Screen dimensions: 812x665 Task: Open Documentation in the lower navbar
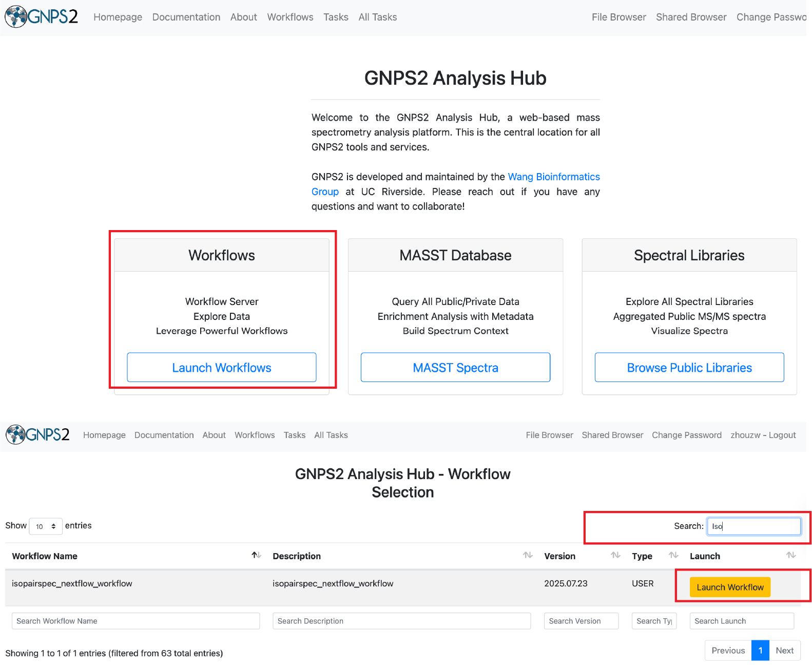(x=164, y=435)
